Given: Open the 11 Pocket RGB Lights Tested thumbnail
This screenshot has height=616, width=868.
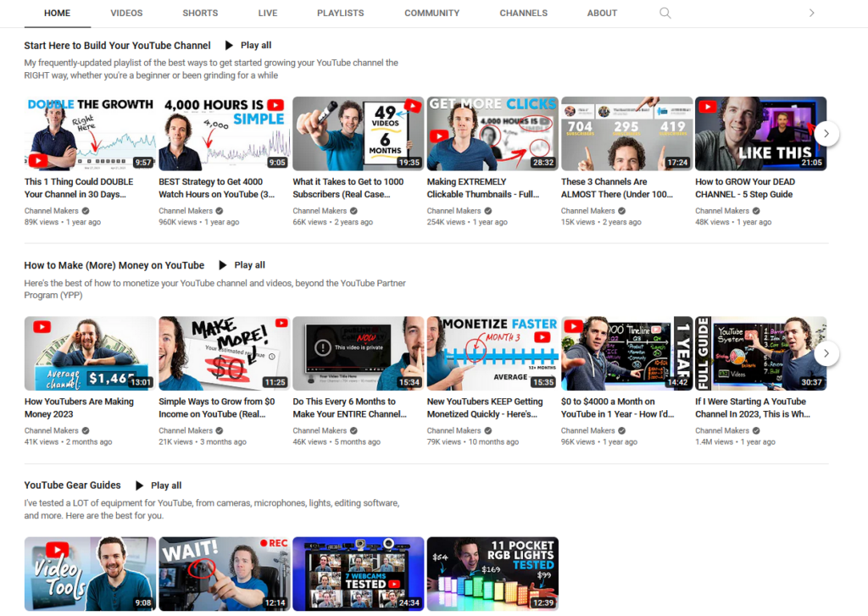Looking at the screenshot, I should tap(492, 574).
